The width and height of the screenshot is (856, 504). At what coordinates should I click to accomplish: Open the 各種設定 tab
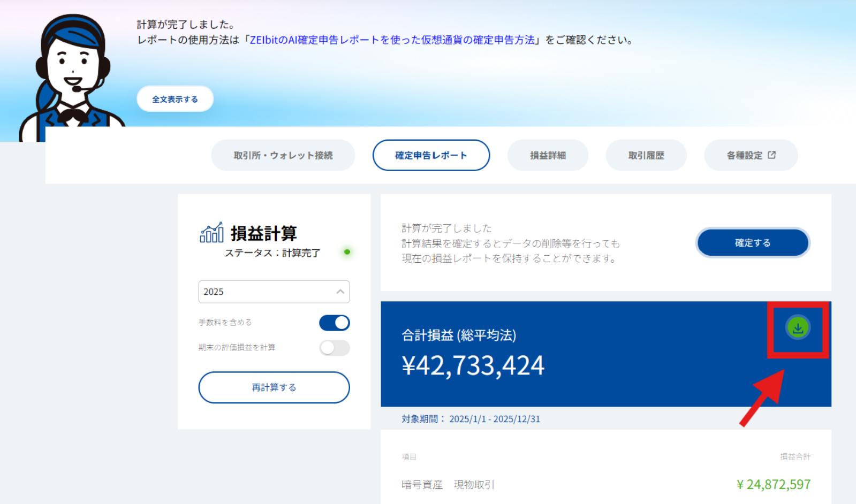751,155
